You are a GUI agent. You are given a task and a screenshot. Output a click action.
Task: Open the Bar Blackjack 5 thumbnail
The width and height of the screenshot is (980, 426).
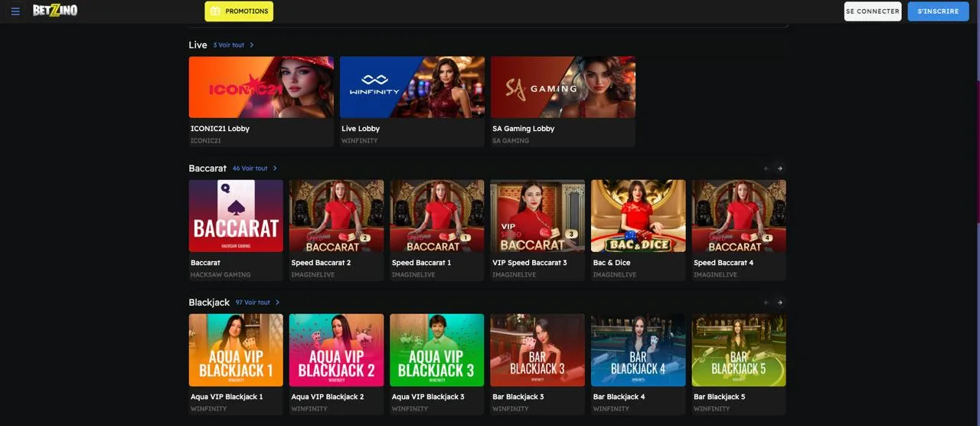(x=739, y=350)
